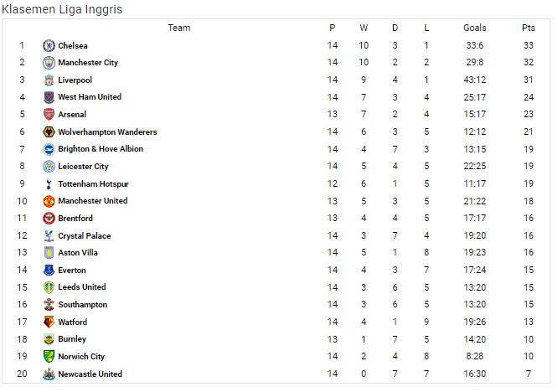Click the Chelsea club crest icon
The width and height of the screenshot is (558, 392).
point(49,45)
